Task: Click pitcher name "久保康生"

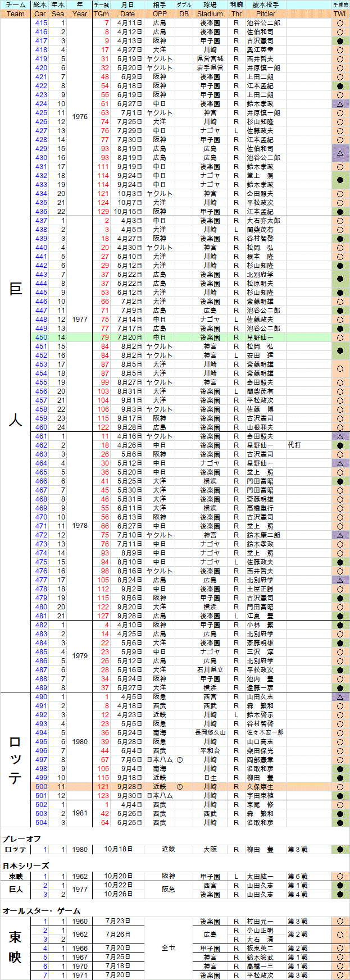Action: pyautogui.click(x=260, y=787)
